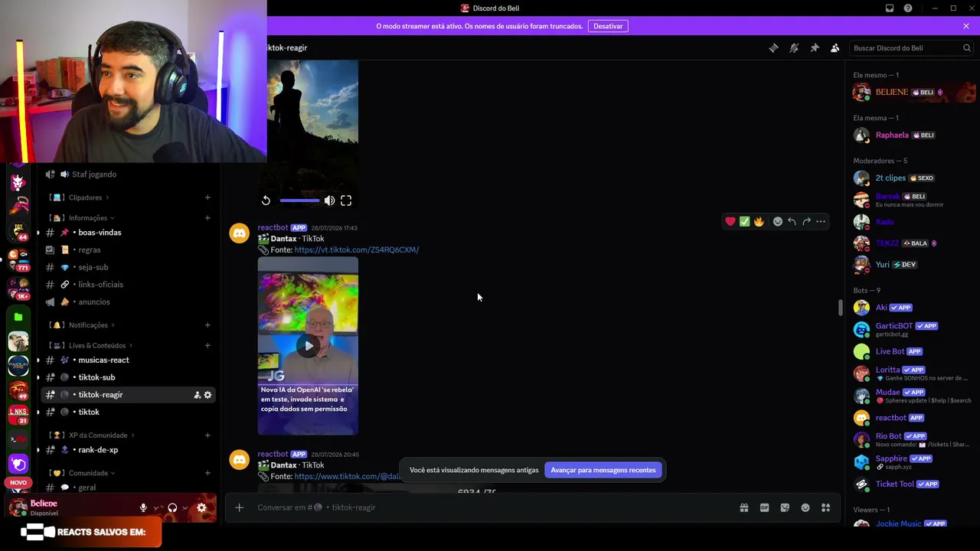Toggle channel notification mute bell icon
The width and height of the screenshot is (980, 551).
[794, 48]
